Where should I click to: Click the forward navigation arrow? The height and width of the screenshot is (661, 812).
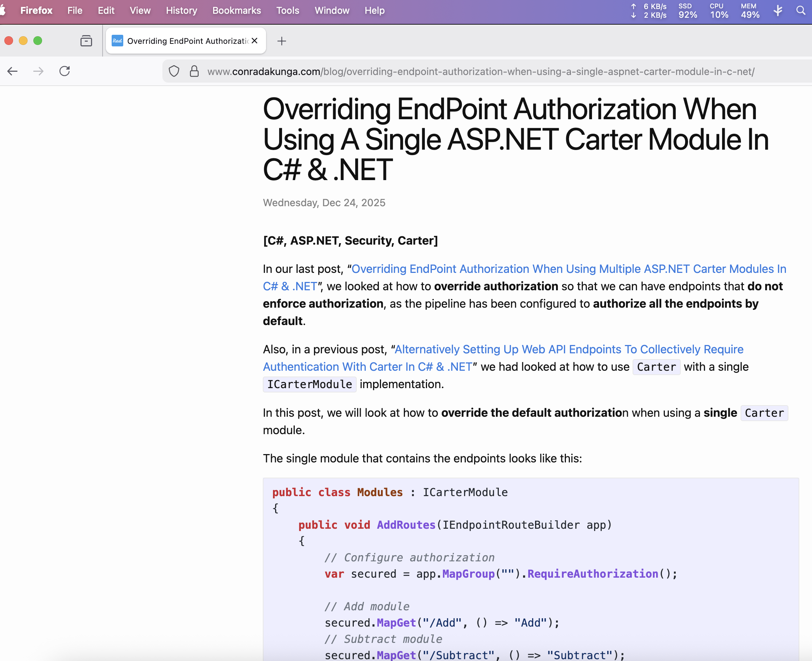[x=38, y=71]
